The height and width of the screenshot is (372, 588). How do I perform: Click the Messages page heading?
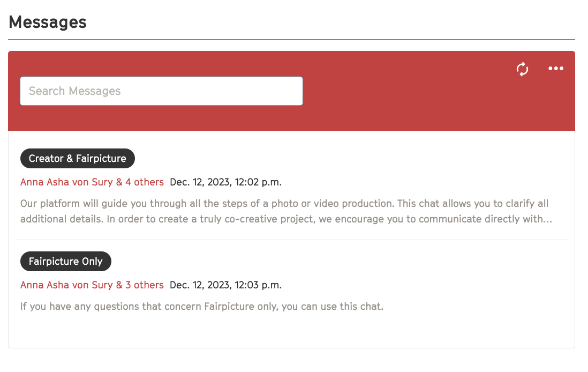click(x=48, y=22)
